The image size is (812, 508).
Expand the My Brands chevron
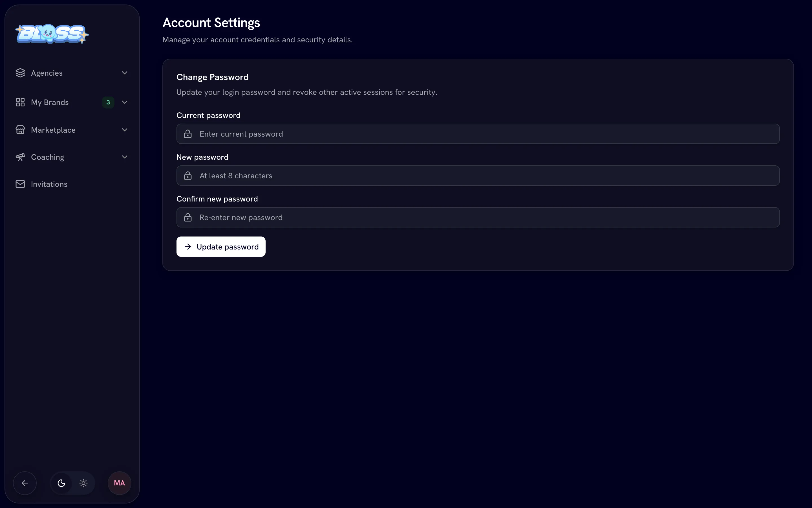click(x=125, y=102)
